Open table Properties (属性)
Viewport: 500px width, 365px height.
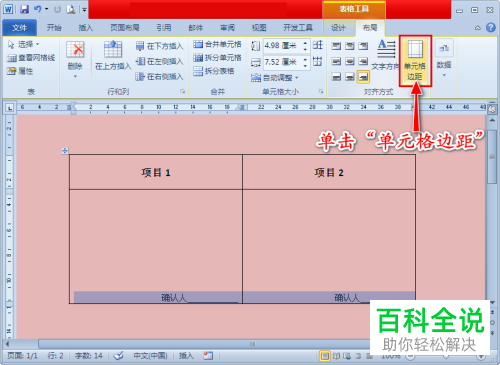click(x=20, y=71)
